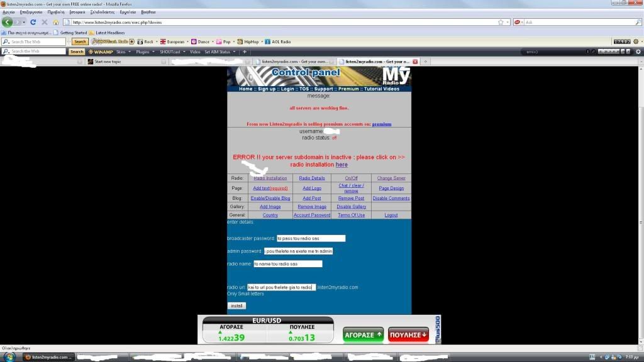Image resolution: width=644 pixels, height=362 pixels.
Task: Go to the browser home page icon
Action: (x=55, y=22)
